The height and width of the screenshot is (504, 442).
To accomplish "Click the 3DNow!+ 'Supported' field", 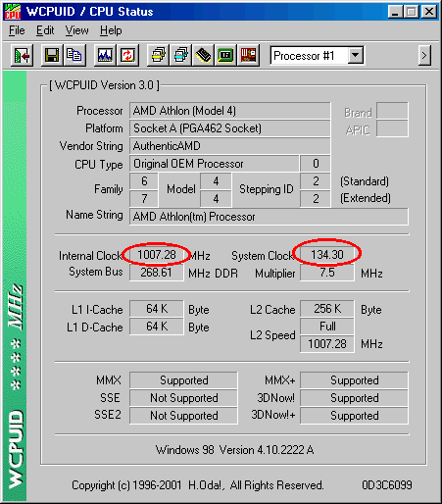I will [x=354, y=416].
